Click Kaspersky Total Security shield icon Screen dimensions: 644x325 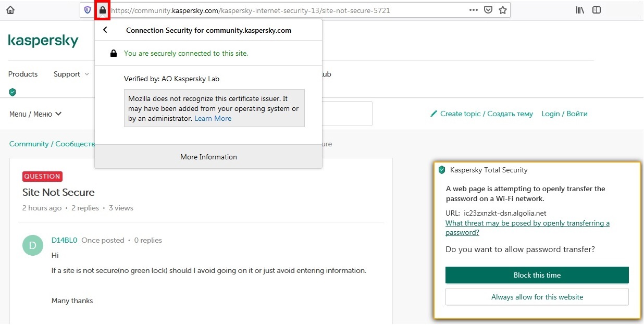[x=442, y=170]
